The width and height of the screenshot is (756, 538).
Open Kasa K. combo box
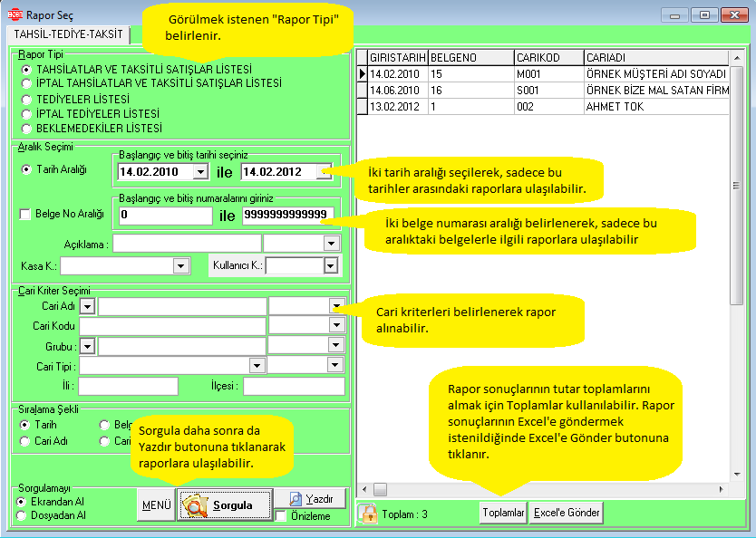coord(180,265)
